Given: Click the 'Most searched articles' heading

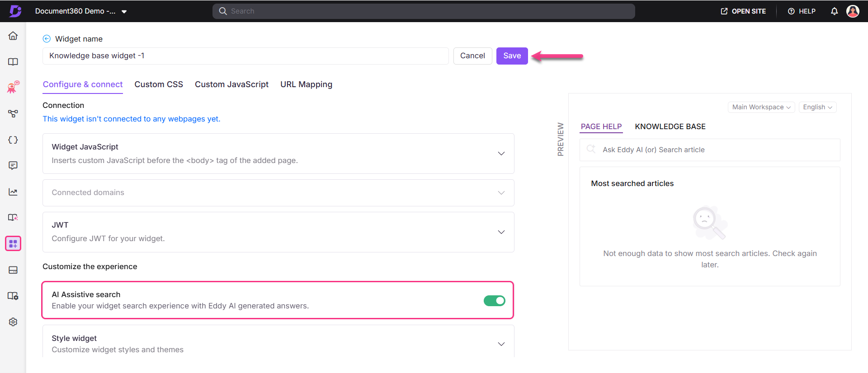Looking at the screenshot, I should click(632, 183).
